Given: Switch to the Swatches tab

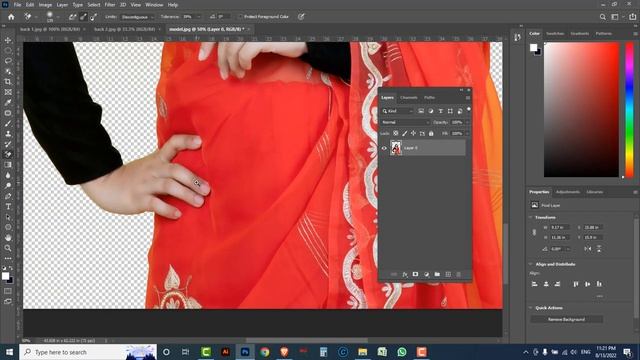Looking at the screenshot, I should tap(555, 33).
